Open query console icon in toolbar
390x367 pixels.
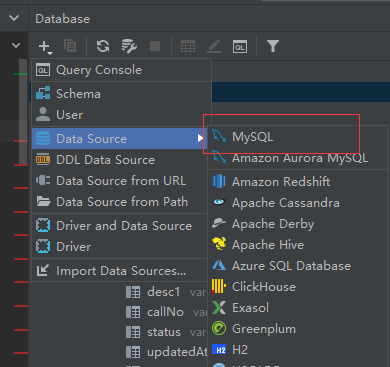click(x=240, y=46)
